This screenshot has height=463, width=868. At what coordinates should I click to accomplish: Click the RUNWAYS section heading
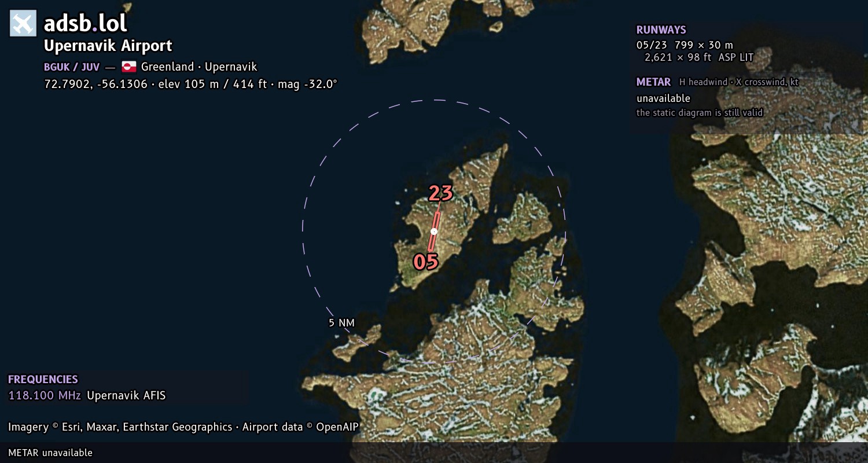click(661, 30)
